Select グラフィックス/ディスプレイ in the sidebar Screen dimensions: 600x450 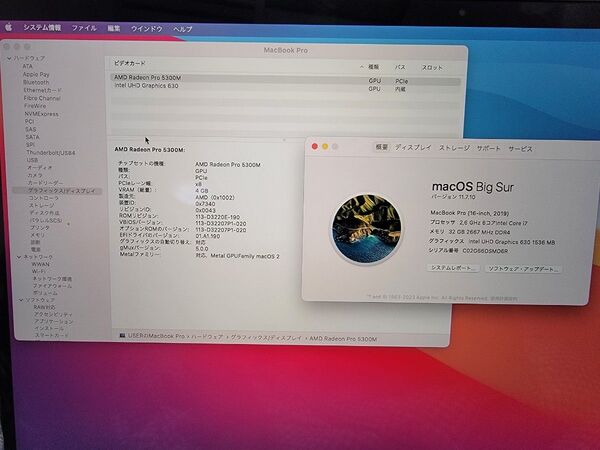point(62,191)
